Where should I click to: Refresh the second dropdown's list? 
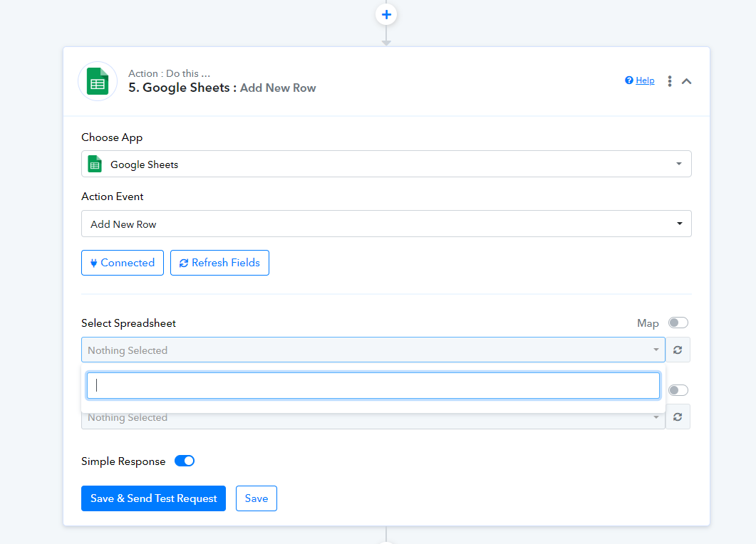[x=678, y=417]
